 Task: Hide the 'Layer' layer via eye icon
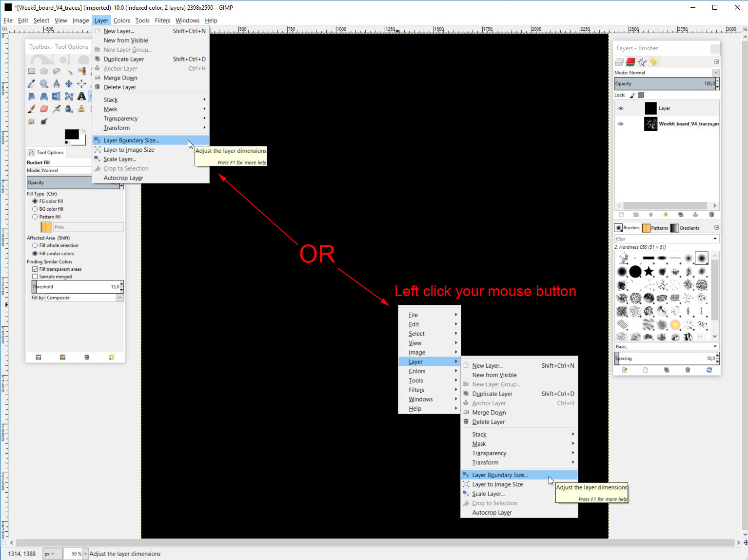[621, 108]
